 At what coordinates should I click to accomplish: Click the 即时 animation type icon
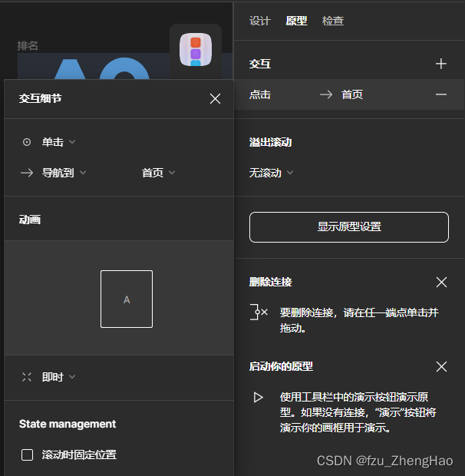tap(27, 377)
